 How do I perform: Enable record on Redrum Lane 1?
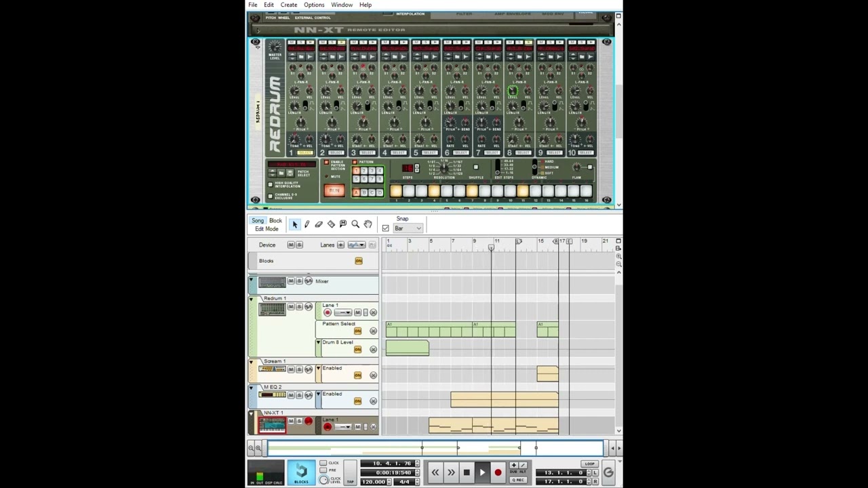pyautogui.click(x=328, y=312)
